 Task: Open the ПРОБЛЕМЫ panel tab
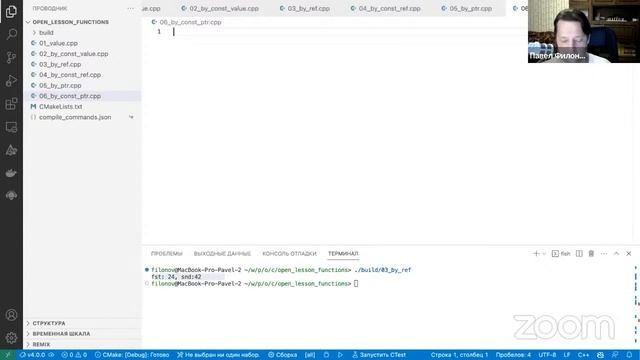[167, 254]
